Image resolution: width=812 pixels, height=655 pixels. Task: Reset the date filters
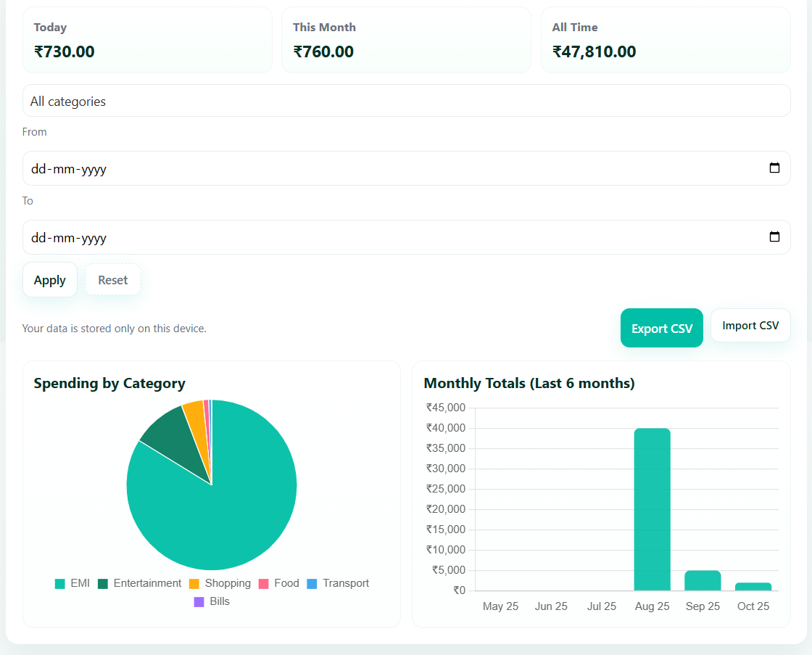[x=112, y=279]
